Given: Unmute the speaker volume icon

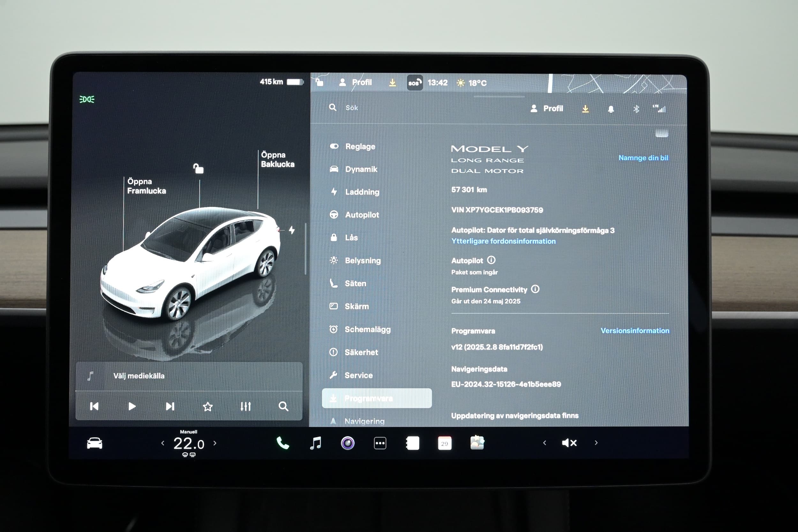Looking at the screenshot, I should point(569,443).
